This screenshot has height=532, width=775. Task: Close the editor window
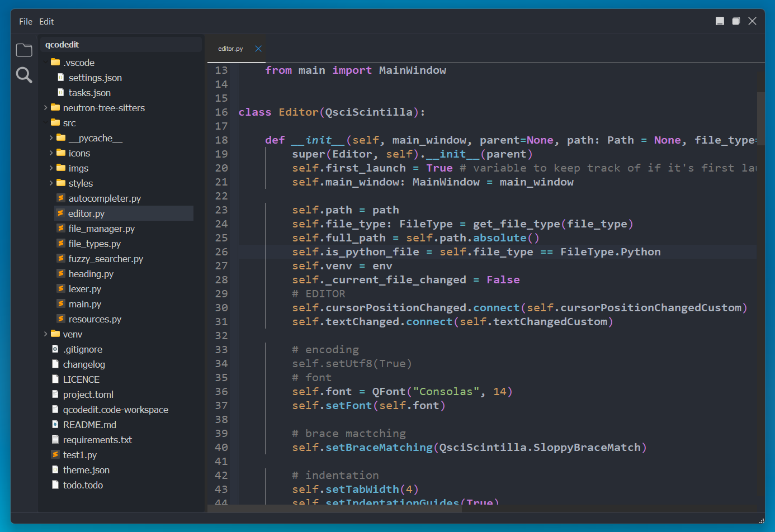coord(753,21)
